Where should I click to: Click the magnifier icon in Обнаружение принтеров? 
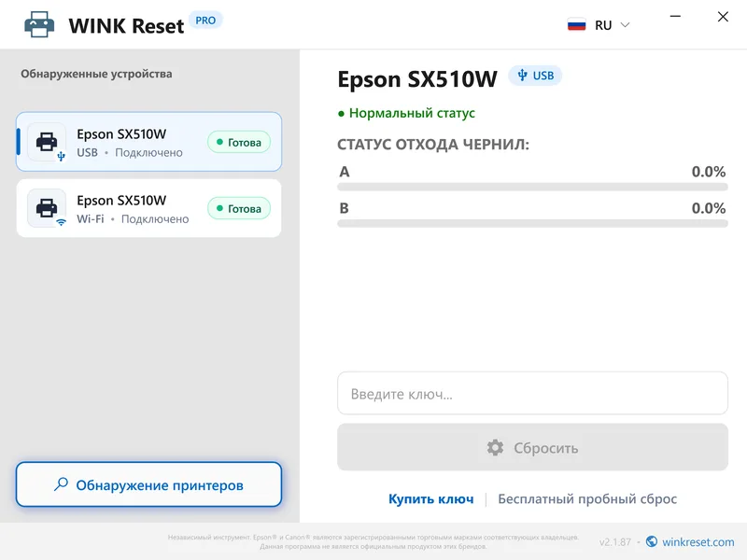coord(61,483)
